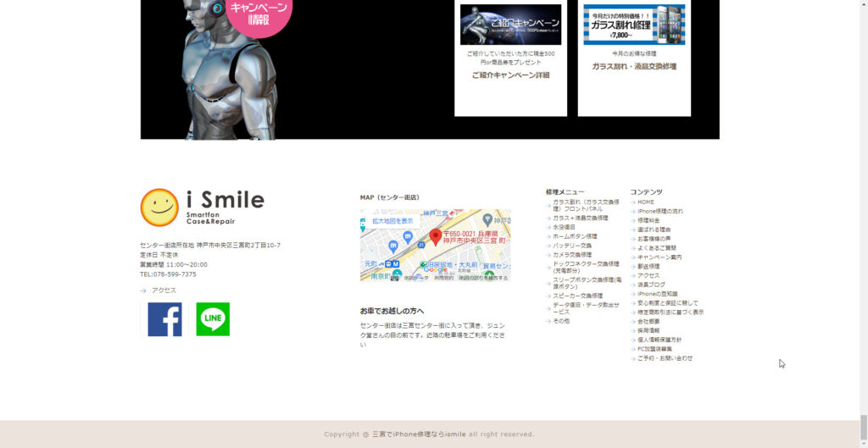Follow the アクセス link under address
868x448 pixels.
click(164, 290)
